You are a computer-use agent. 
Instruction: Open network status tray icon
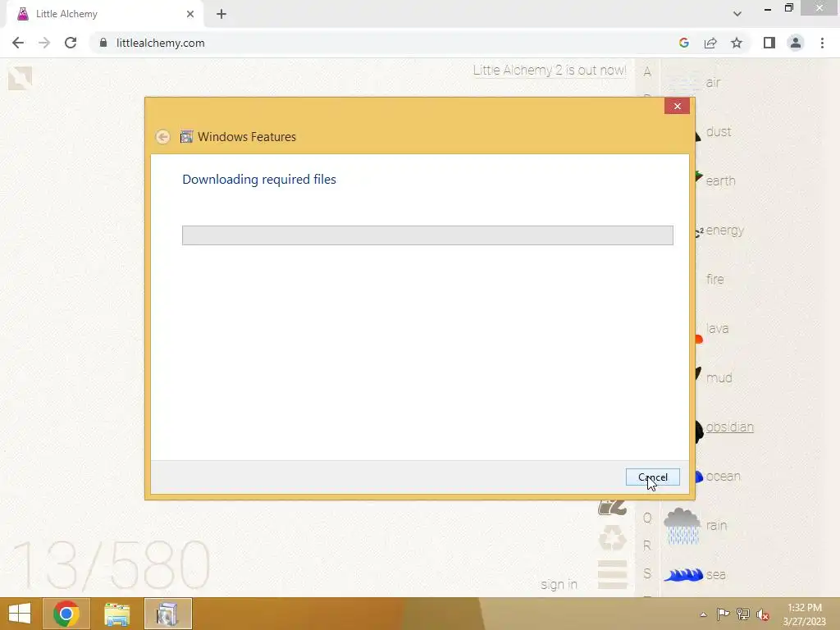point(743,614)
